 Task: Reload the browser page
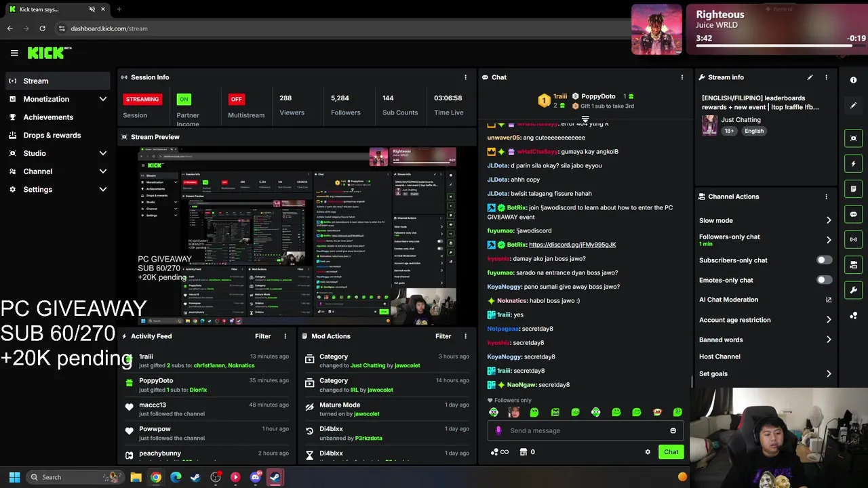[42, 28]
